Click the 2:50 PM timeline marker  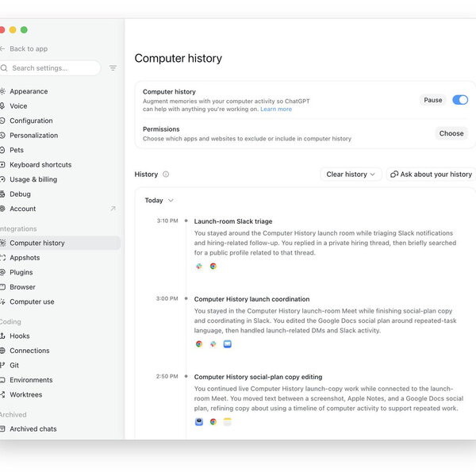[186, 376]
